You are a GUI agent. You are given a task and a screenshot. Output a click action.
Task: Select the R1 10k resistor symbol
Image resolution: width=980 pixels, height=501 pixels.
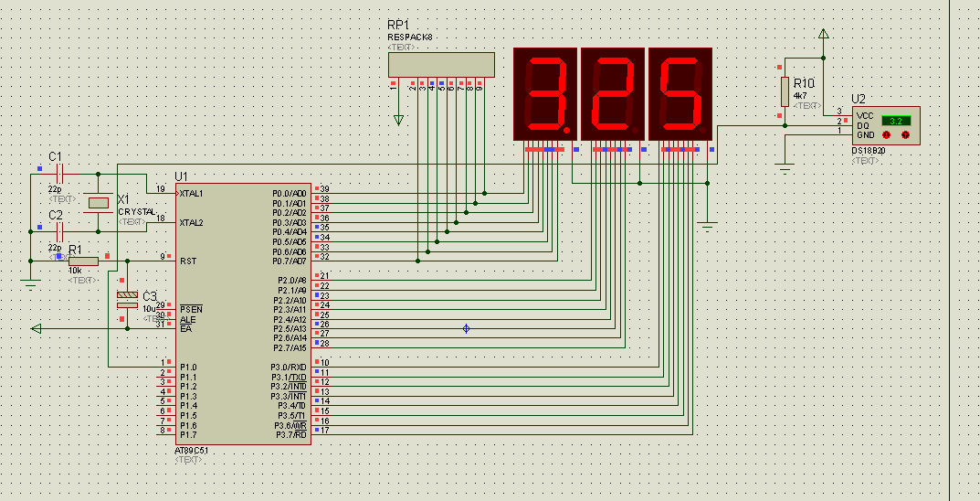click(x=83, y=261)
